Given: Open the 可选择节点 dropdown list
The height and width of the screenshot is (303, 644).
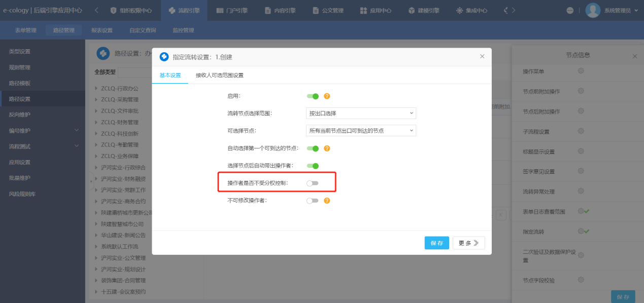Looking at the screenshot, I should pos(361,131).
